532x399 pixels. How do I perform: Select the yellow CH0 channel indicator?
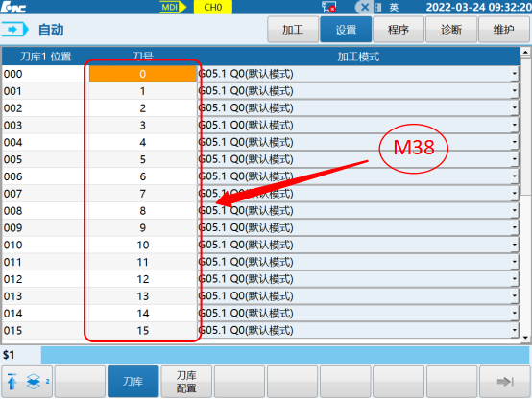[x=213, y=7]
